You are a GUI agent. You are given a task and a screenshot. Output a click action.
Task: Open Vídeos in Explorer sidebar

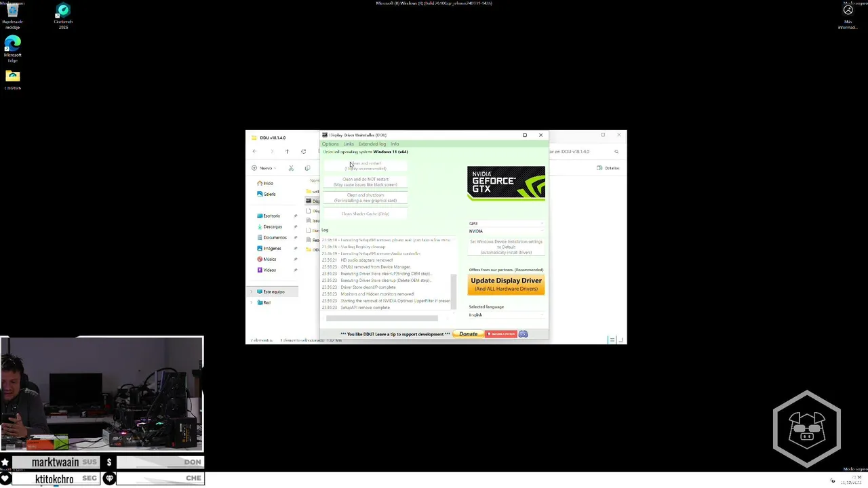(x=267, y=270)
